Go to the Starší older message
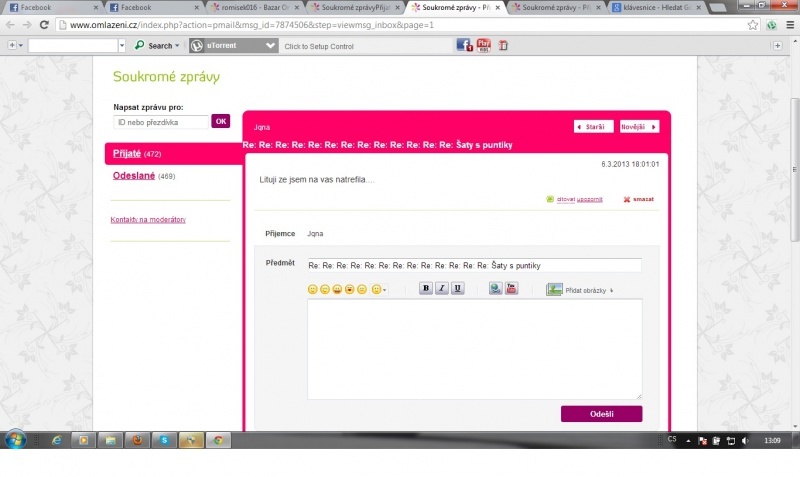This screenshot has height=477, width=800. pyautogui.click(x=593, y=127)
